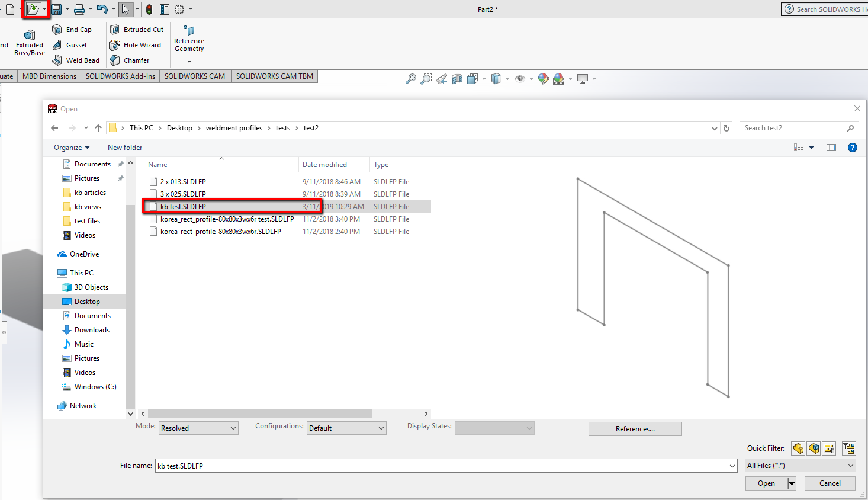Launch the Hole Wizard tool

pos(136,45)
